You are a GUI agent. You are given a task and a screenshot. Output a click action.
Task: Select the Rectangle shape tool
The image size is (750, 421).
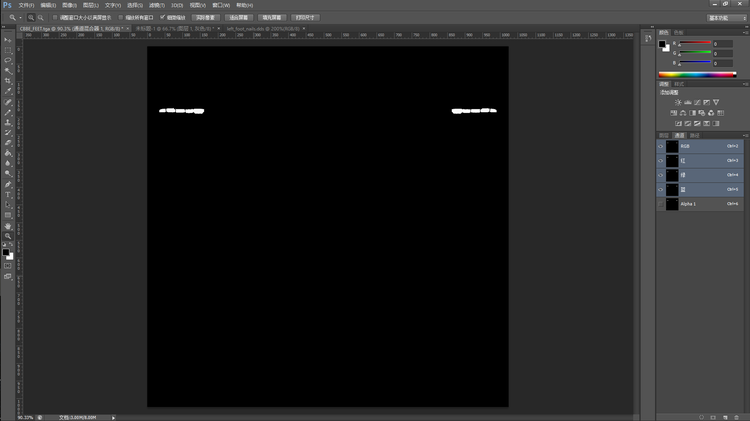(8, 215)
